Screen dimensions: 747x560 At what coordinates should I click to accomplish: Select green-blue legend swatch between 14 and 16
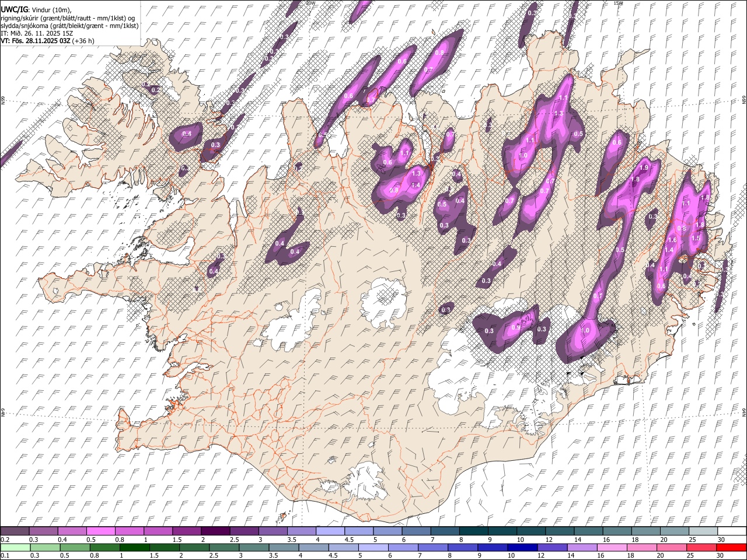pyautogui.click(x=581, y=547)
